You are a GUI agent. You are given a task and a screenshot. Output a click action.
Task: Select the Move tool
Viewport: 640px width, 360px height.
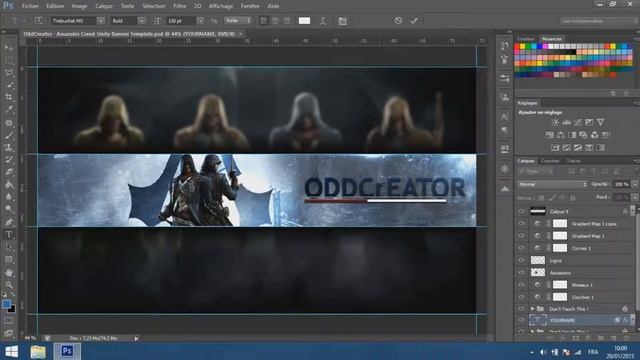point(9,48)
